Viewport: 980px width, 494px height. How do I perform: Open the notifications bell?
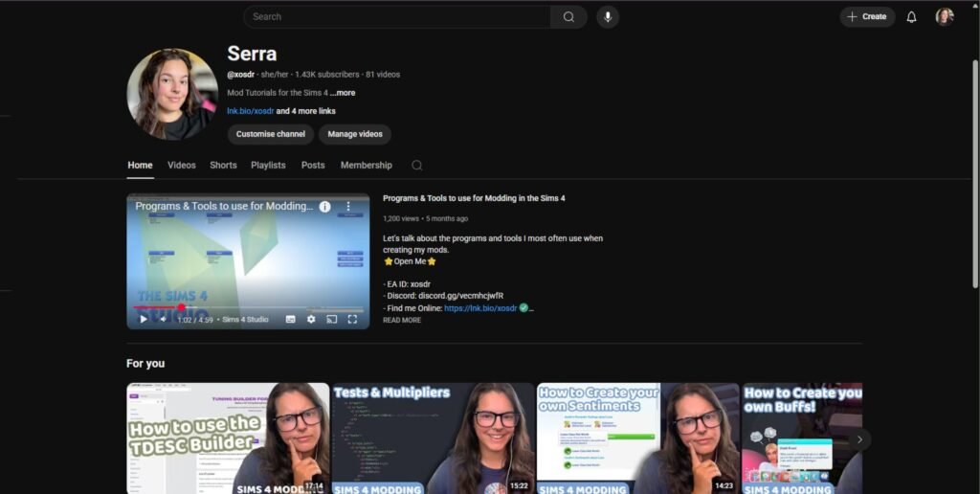(x=911, y=17)
